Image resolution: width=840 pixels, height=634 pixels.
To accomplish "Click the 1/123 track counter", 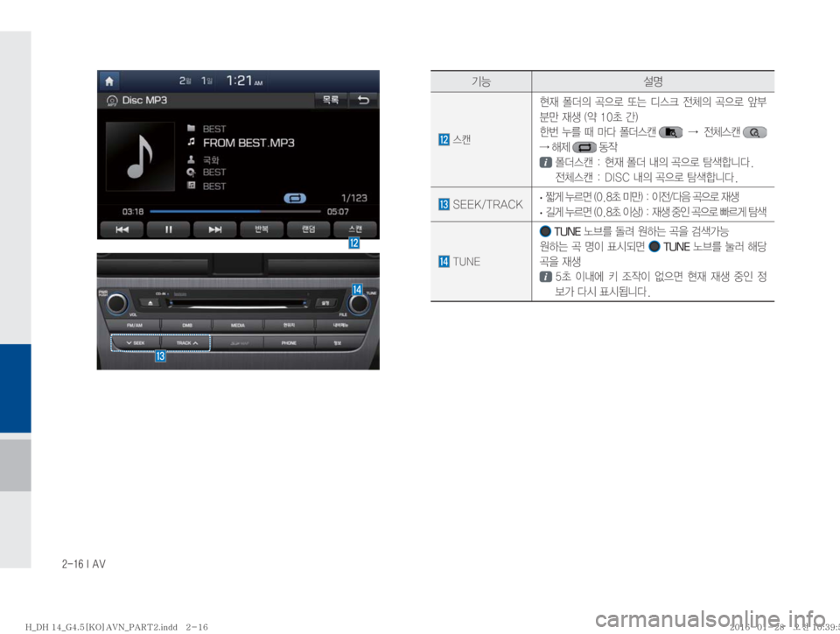I will 354,198.
